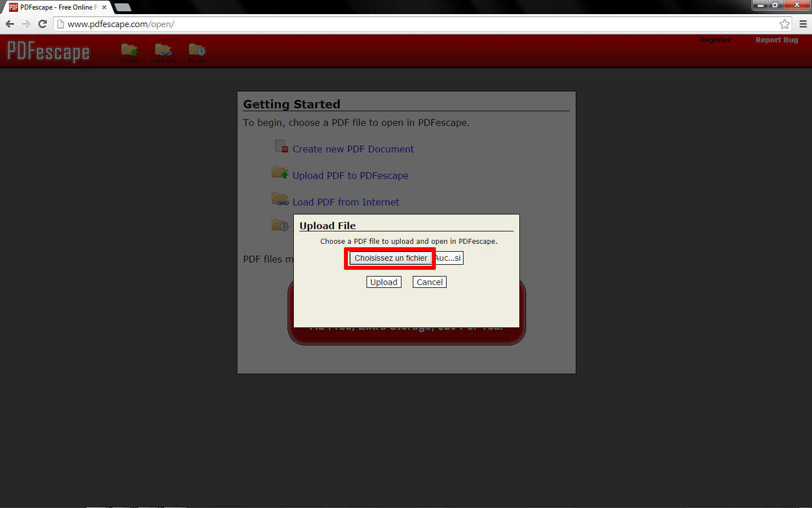Click the Upload File dialog title
This screenshot has width=812, height=508.
coord(328,226)
